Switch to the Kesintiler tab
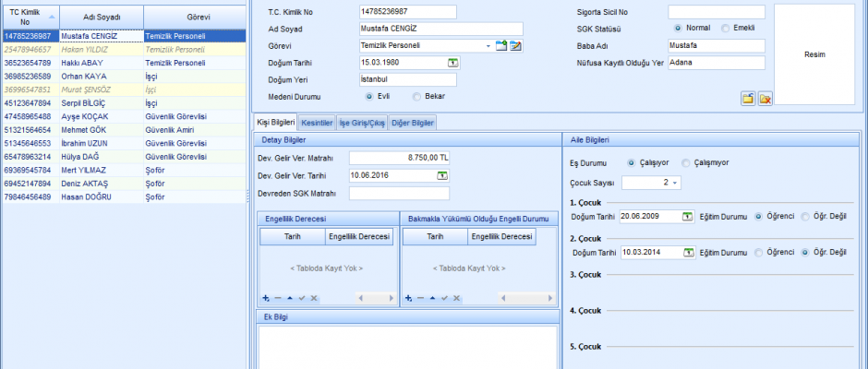Viewport: 868px width, 369px height. pos(317,122)
